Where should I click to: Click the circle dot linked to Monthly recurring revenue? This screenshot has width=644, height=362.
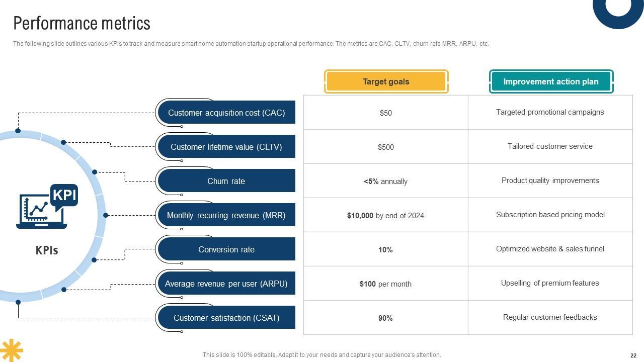106,215
